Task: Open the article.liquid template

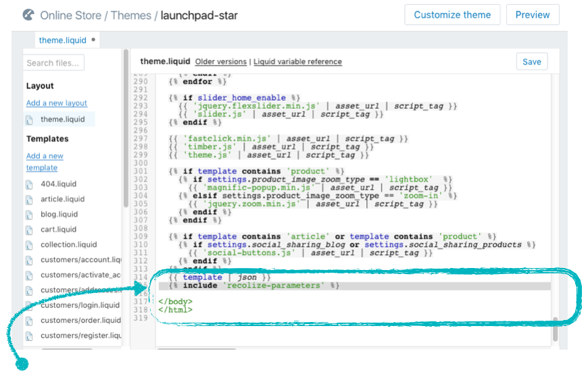Action: tap(63, 199)
